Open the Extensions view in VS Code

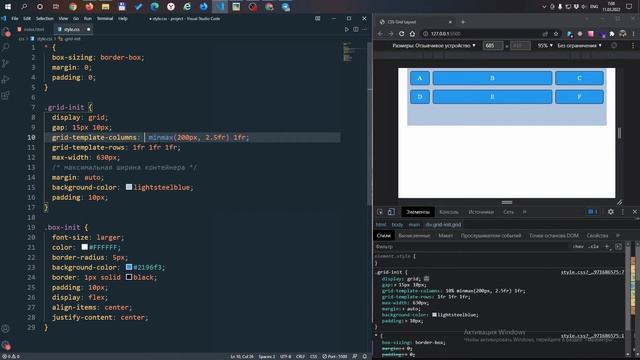point(6,96)
